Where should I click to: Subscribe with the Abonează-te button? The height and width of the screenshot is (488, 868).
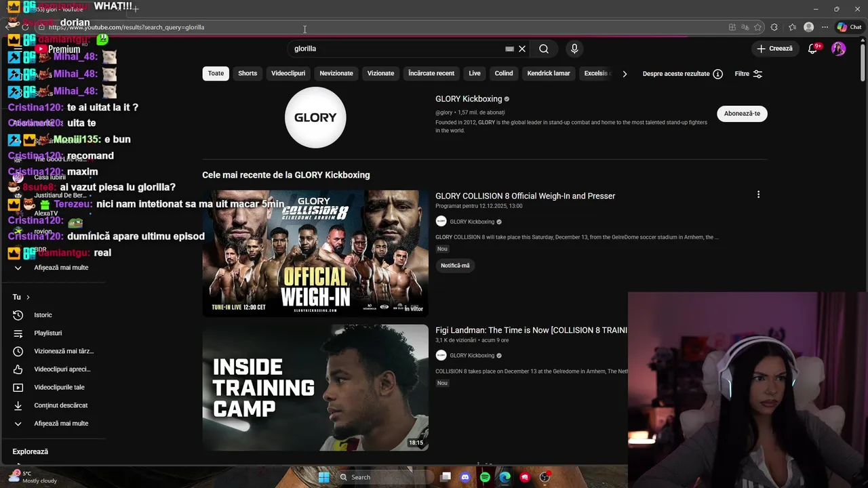coord(742,114)
